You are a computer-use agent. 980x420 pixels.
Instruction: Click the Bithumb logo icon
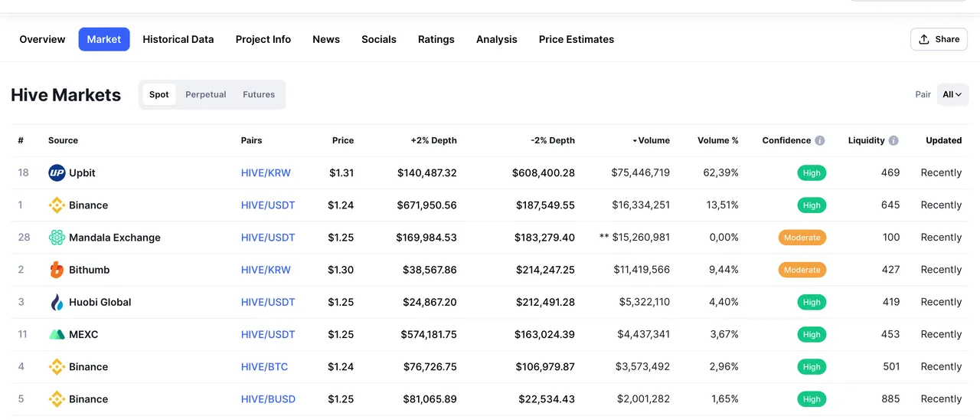point(57,270)
